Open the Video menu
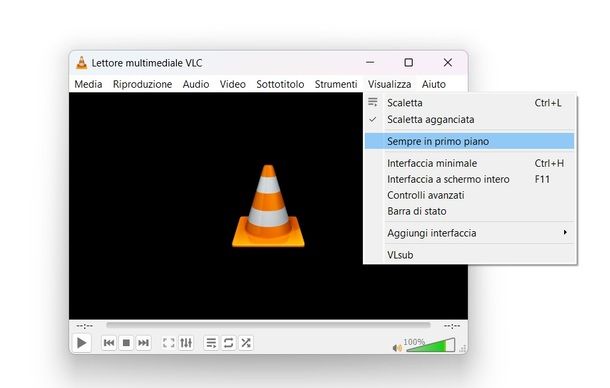The height and width of the screenshot is (388, 610). [x=233, y=84]
